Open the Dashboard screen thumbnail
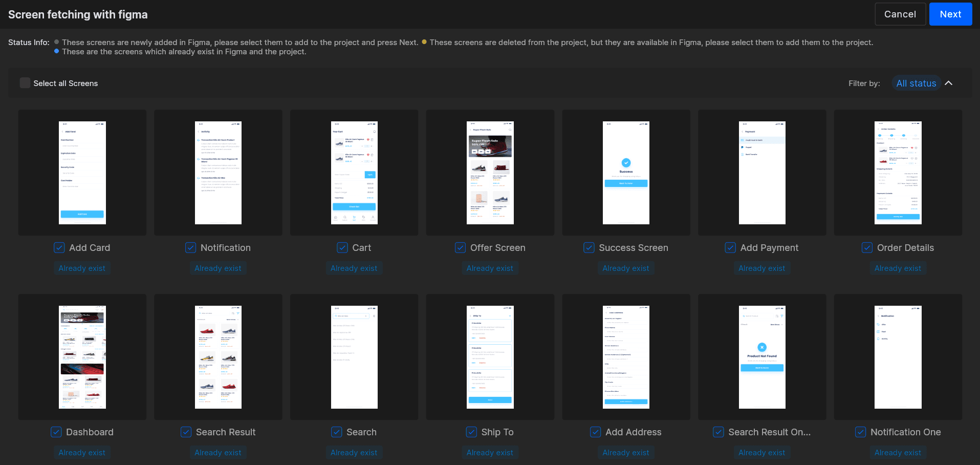This screenshot has height=465, width=980. tap(82, 357)
